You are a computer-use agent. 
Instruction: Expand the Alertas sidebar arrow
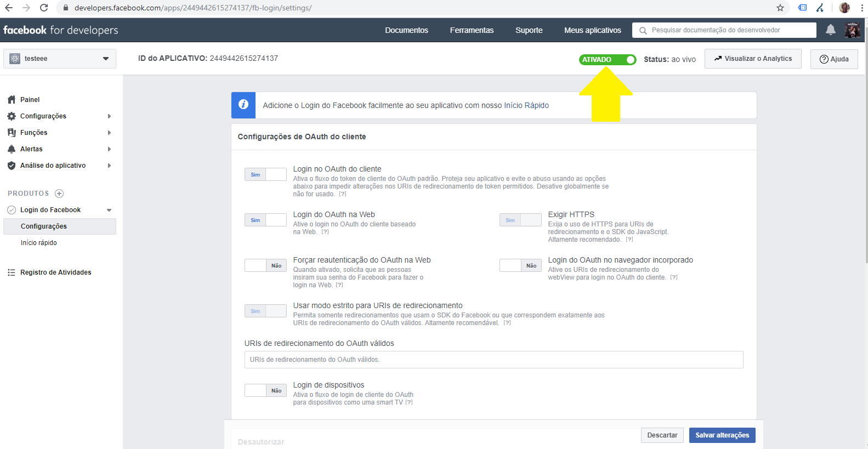click(109, 149)
